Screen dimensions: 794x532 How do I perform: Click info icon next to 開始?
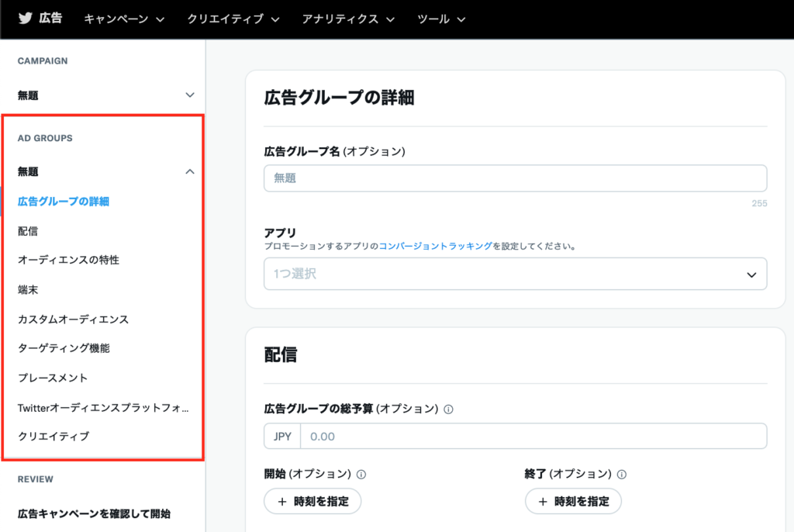pyautogui.click(x=361, y=474)
